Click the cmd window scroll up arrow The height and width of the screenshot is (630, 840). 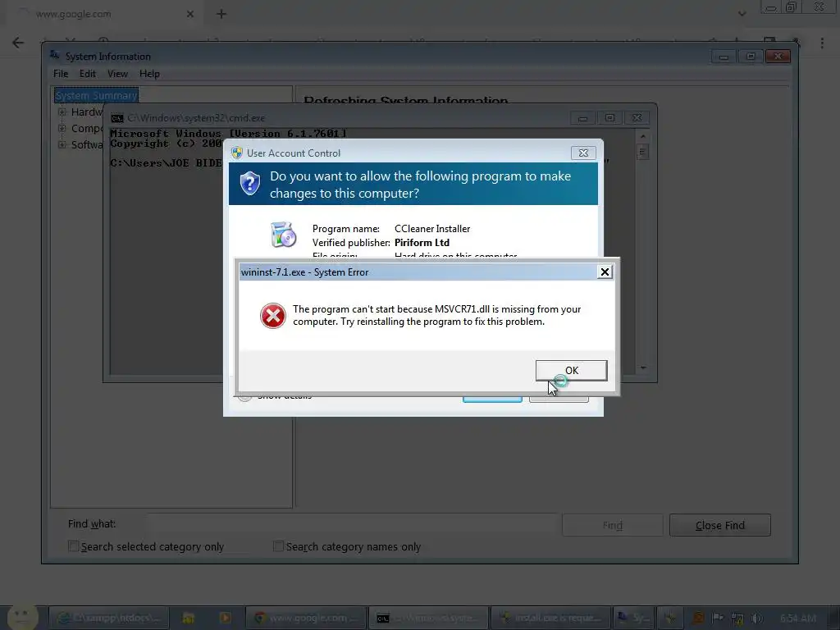pos(643,136)
